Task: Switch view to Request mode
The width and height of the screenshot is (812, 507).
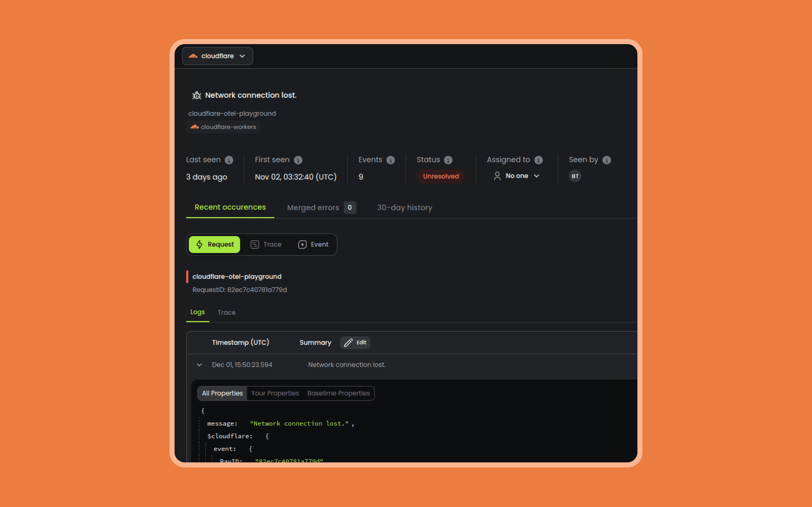Action: coord(214,244)
